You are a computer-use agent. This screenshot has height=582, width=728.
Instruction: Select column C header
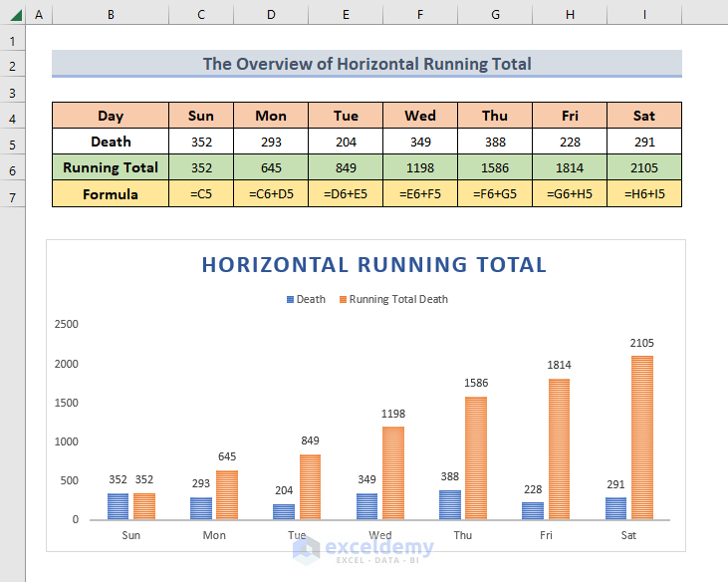tap(201, 14)
